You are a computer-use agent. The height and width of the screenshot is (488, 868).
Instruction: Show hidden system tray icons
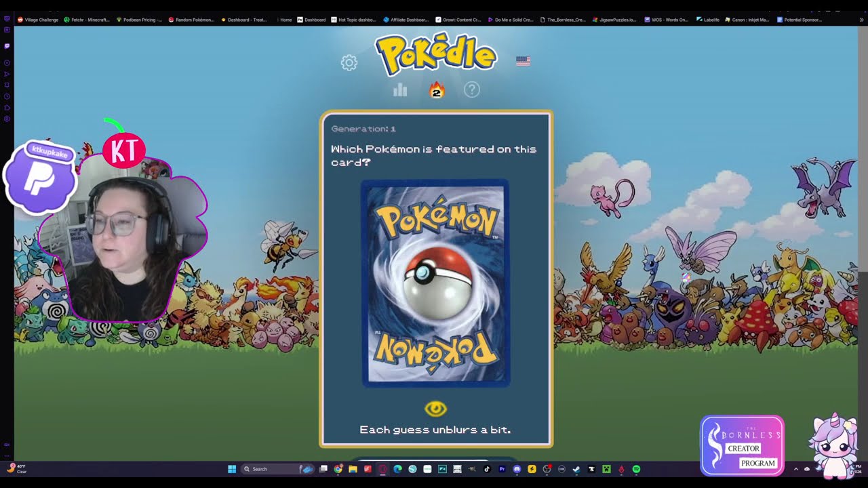coord(796,469)
